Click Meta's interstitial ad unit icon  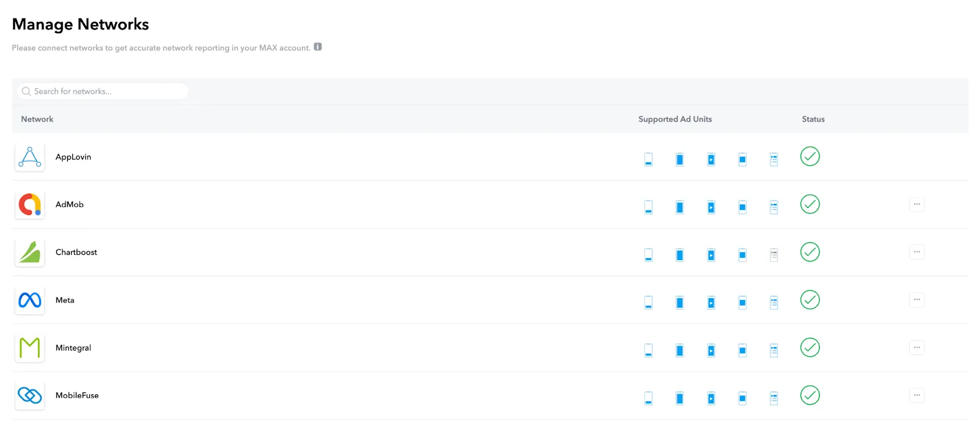(679, 302)
